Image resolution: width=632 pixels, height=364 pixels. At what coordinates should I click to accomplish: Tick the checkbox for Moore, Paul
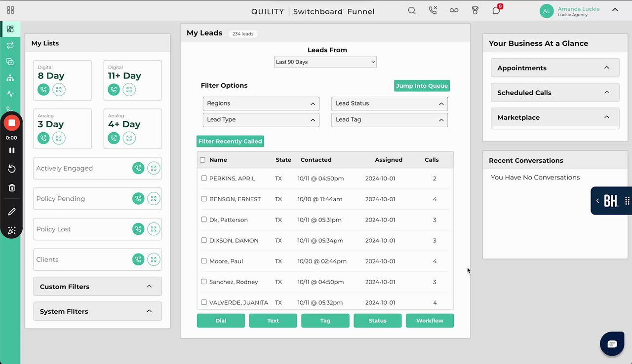point(204,261)
